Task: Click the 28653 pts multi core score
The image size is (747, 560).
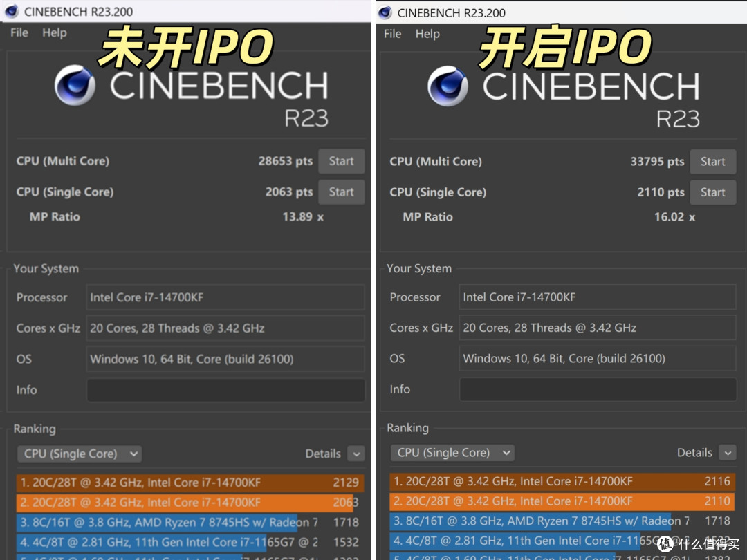Action: pos(286,161)
